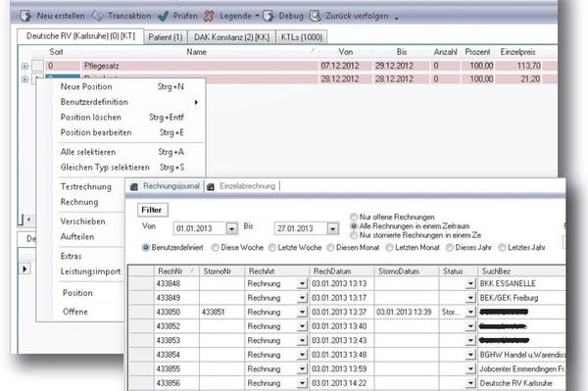Select the Letztes Jahr radio button
Screen dimensions: 588x391
coord(502,248)
